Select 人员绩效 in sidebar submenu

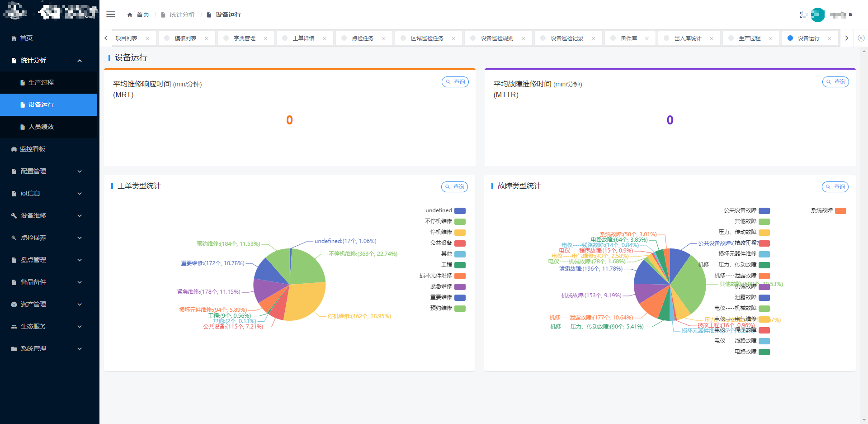(x=49, y=127)
